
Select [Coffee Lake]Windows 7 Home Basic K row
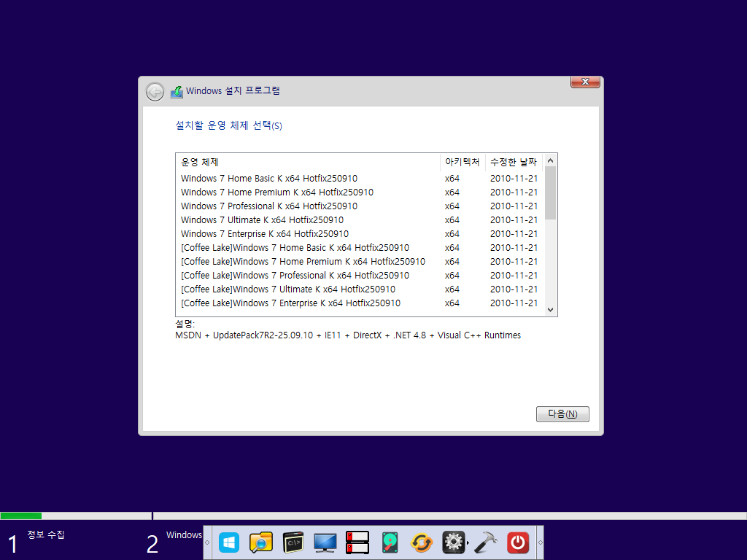pyautogui.click(x=360, y=247)
